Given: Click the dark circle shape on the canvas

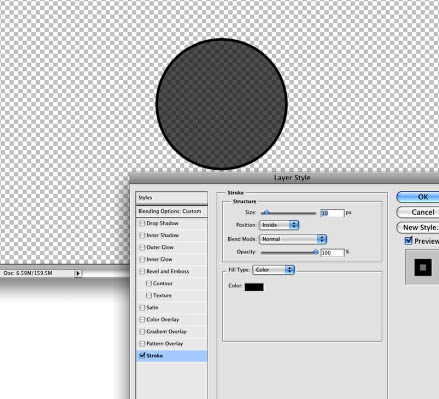Looking at the screenshot, I should [222, 104].
